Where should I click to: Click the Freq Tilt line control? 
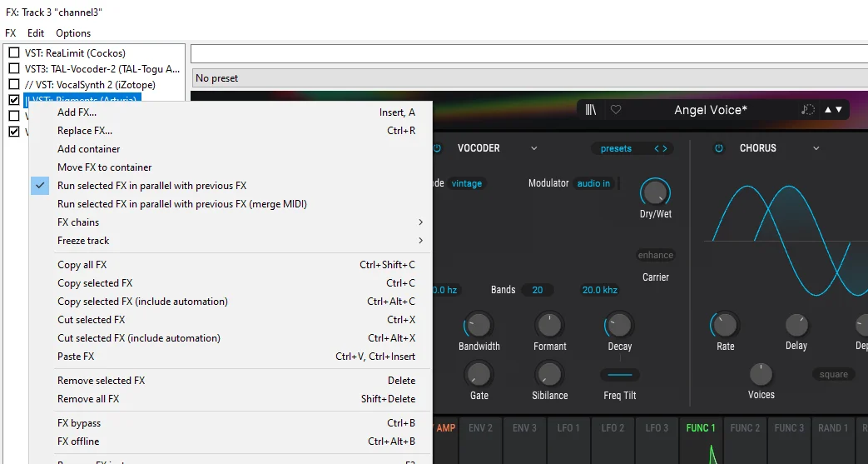[x=619, y=376]
